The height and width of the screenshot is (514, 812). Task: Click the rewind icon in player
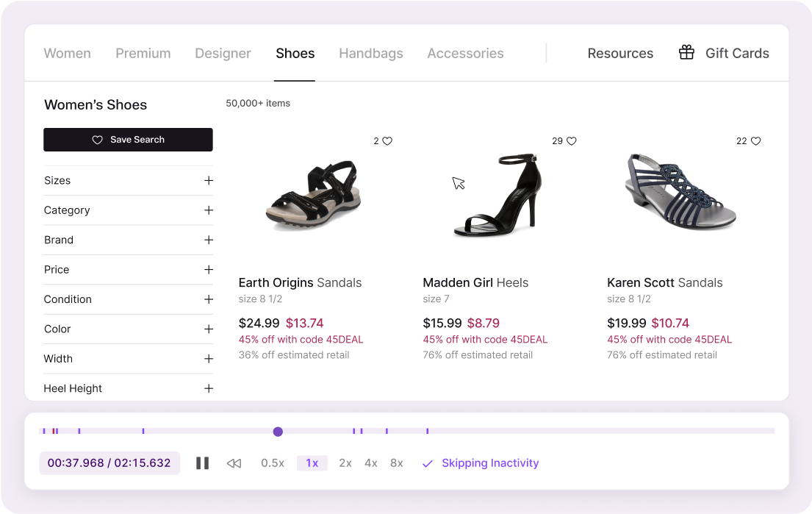pyautogui.click(x=234, y=463)
